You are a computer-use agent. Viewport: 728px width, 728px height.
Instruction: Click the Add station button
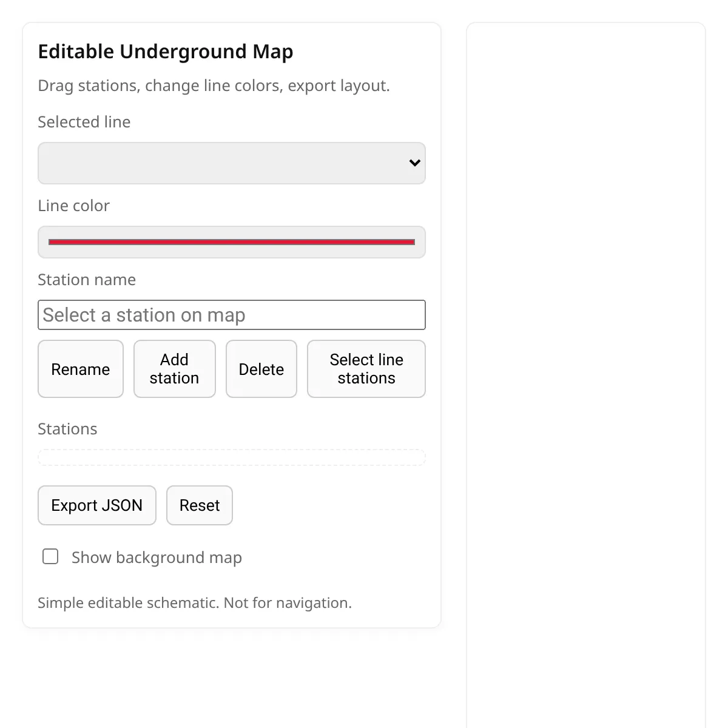coord(175,369)
